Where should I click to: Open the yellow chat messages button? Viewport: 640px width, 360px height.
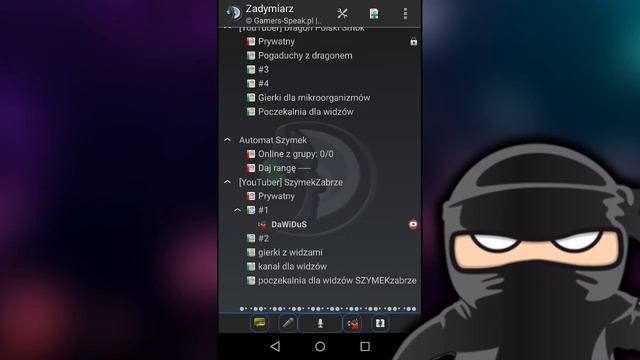point(260,323)
